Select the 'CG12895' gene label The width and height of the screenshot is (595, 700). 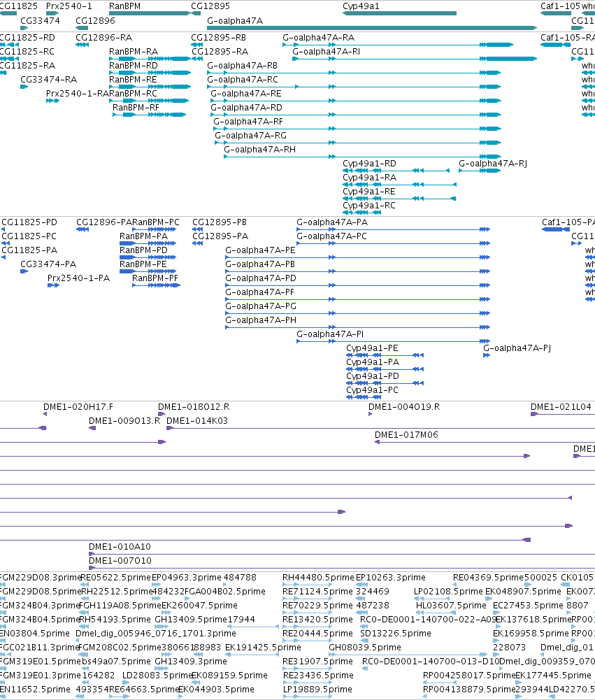pyautogui.click(x=210, y=6)
